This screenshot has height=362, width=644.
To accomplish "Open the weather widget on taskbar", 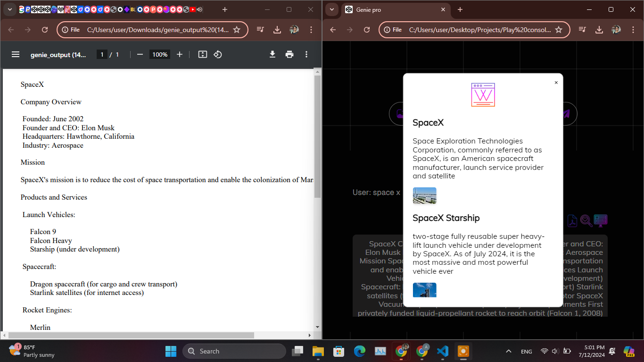I will pos(32,351).
